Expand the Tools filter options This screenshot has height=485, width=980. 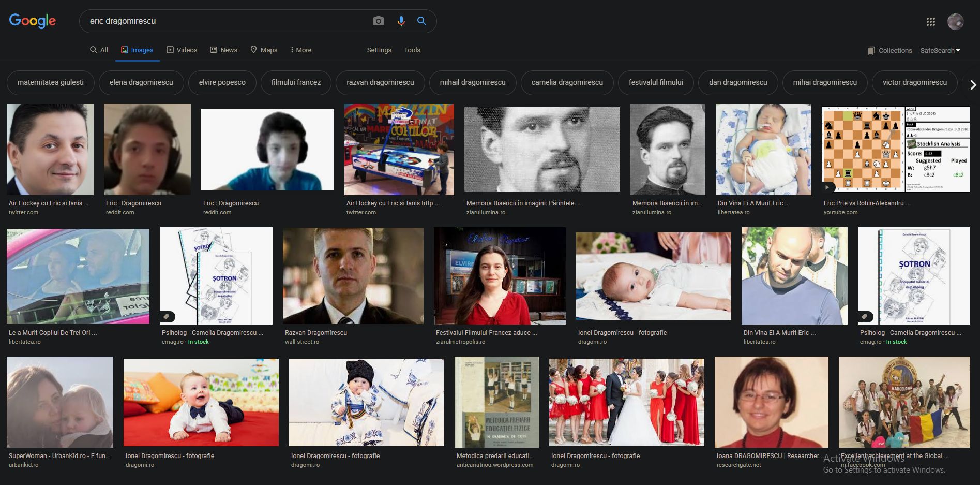coord(412,50)
